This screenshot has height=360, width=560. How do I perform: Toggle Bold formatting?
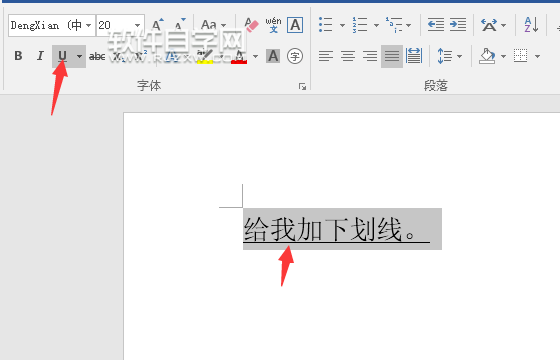tap(18, 56)
